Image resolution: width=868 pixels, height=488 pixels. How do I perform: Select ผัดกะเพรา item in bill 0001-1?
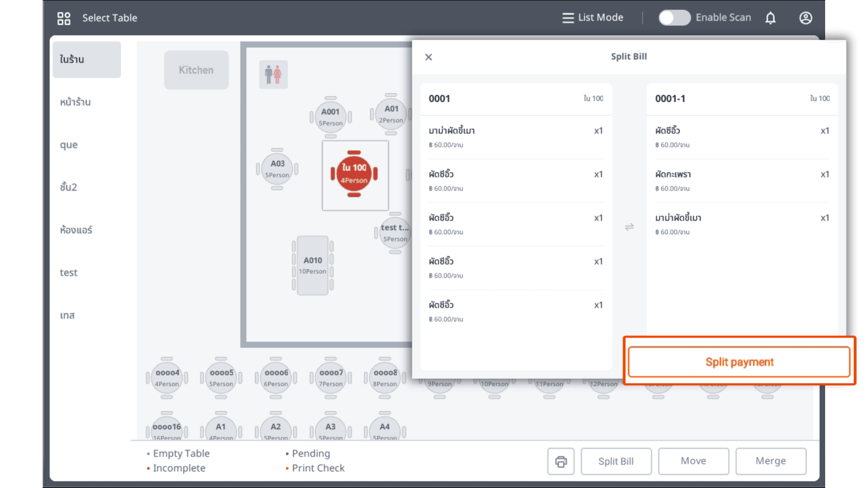click(742, 181)
